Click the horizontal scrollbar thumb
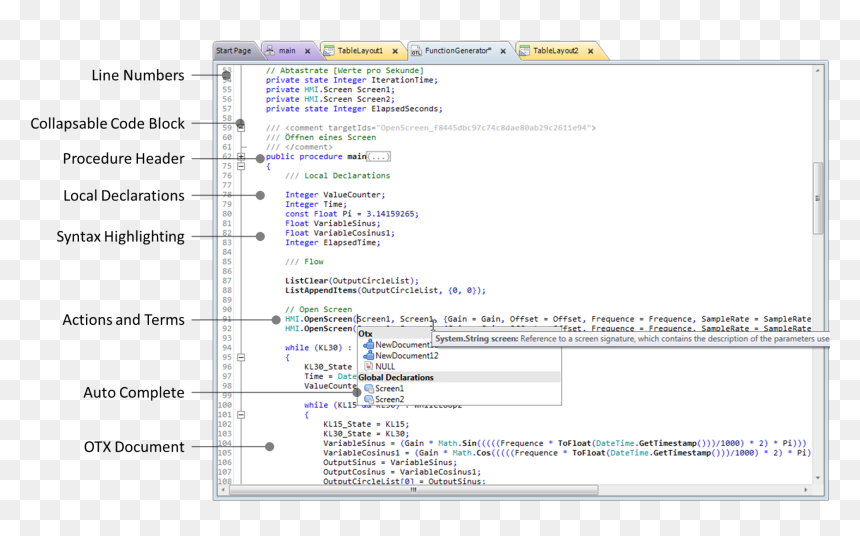 (414, 490)
